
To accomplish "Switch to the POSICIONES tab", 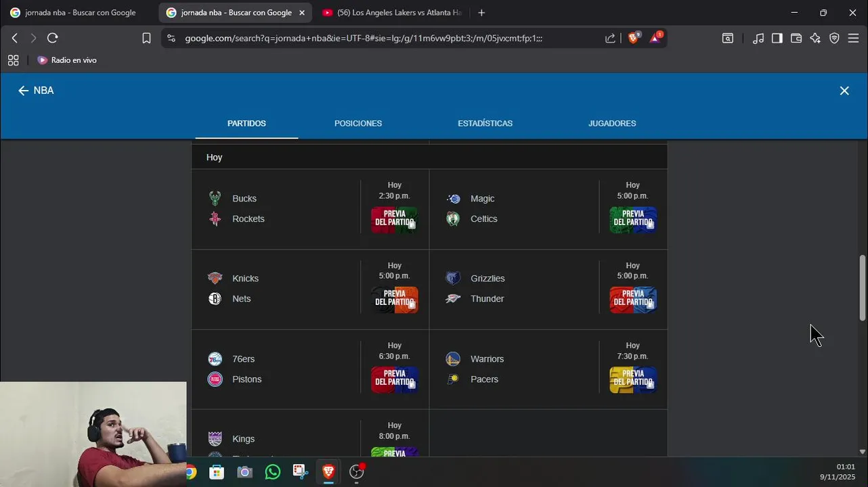I will click(358, 123).
